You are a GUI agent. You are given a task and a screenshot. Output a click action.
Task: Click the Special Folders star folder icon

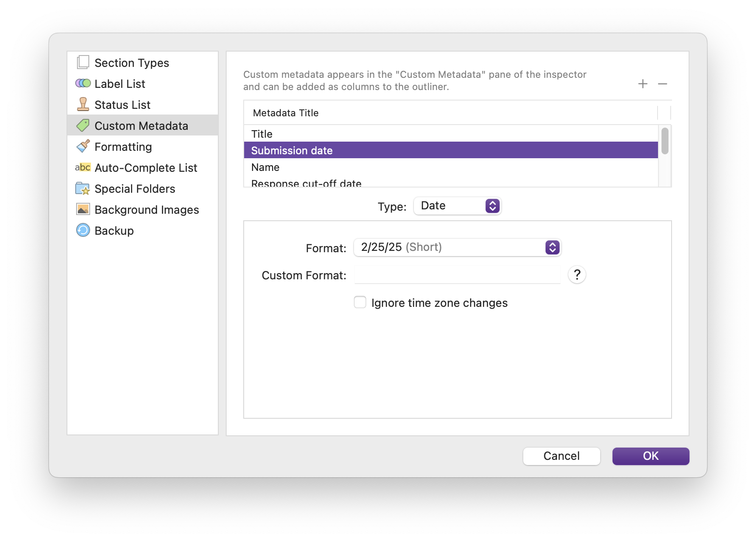[x=83, y=188]
